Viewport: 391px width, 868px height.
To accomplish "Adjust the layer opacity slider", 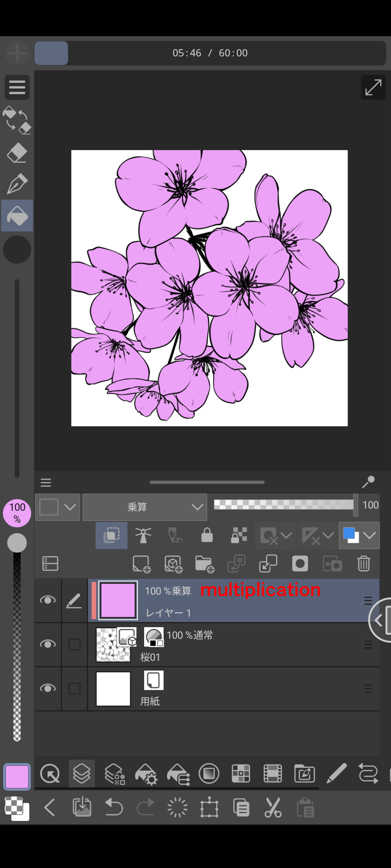I will 285,505.
